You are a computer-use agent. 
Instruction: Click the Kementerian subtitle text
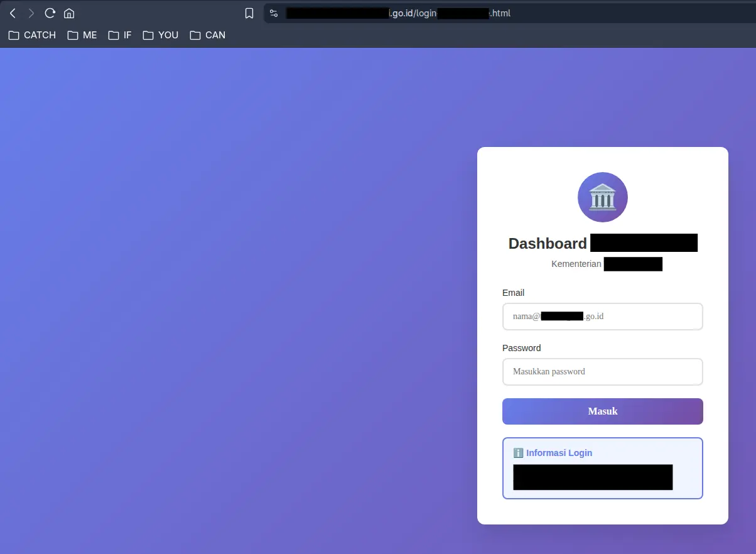[x=576, y=264]
